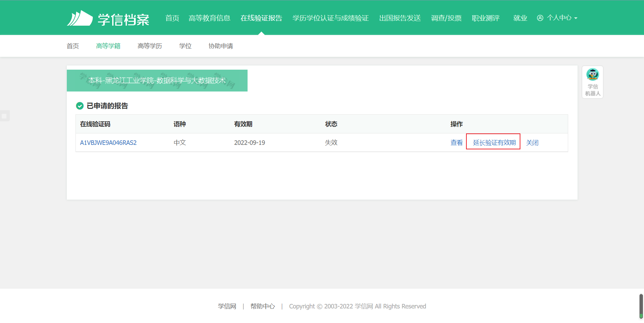The image size is (644, 323).
Task: Switch to the 学位 tab
Action: [185, 46]
